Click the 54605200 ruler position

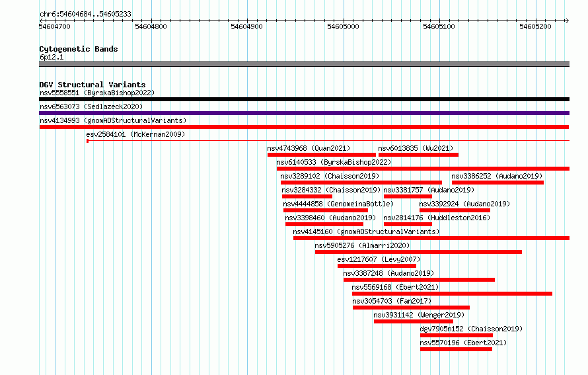pos(536,26)
